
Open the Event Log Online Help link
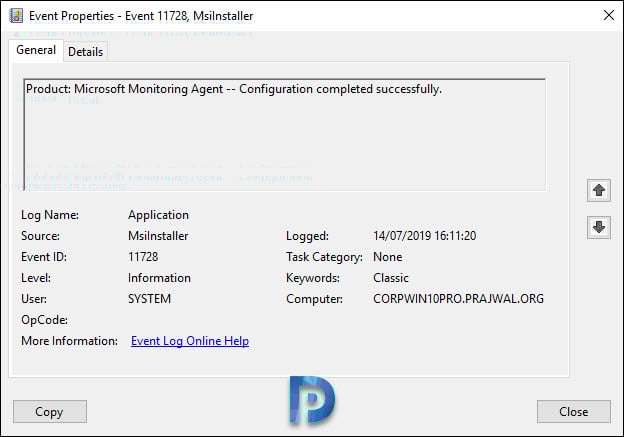coord(190,341)
